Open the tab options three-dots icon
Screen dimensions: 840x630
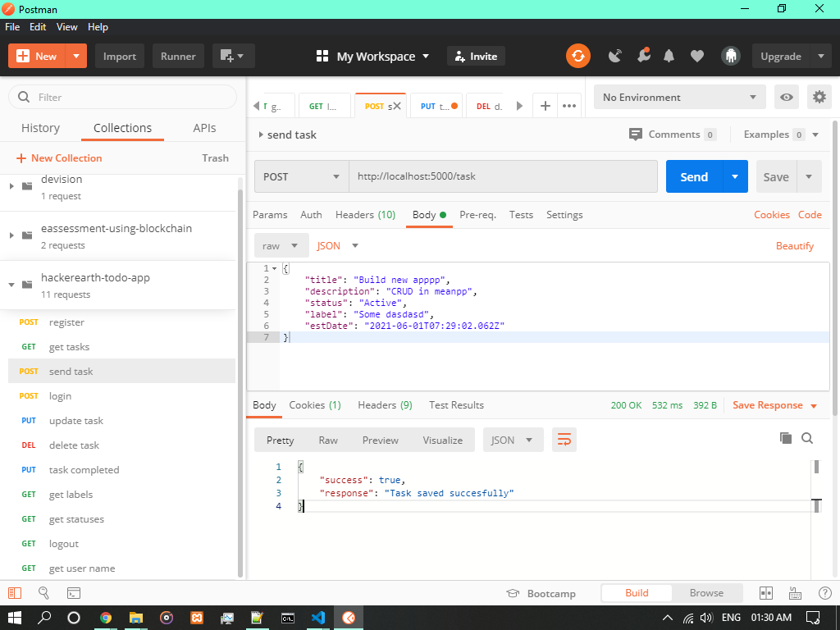point(569,106)
